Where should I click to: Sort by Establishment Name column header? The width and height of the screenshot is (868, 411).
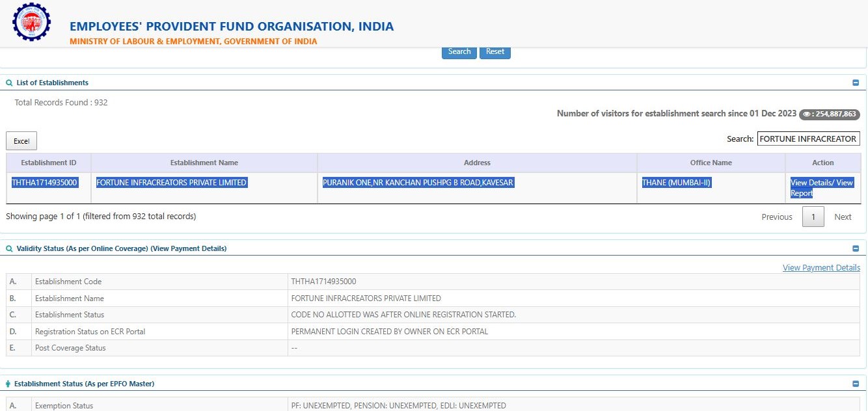204,163
